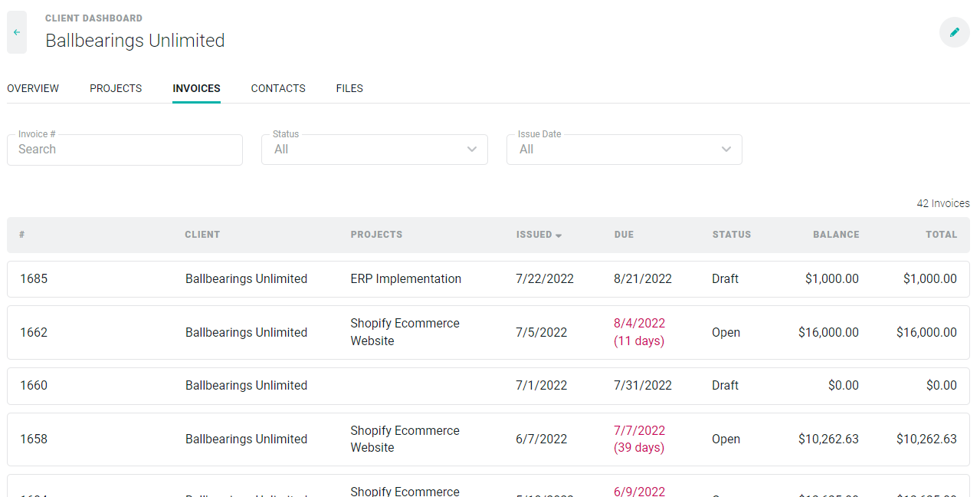Sort by the Balance column header

(x=836, y=235)
